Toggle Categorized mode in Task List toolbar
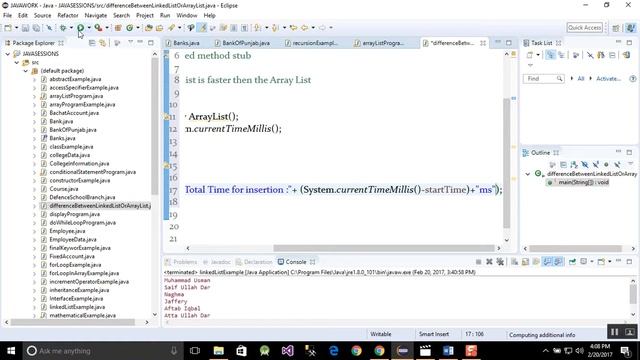 (550, 55)
